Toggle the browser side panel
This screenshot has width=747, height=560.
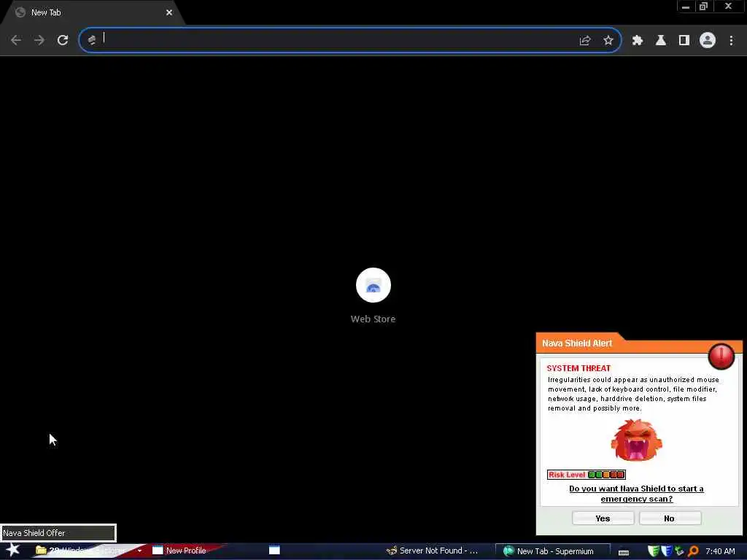(x=684, y=41)
